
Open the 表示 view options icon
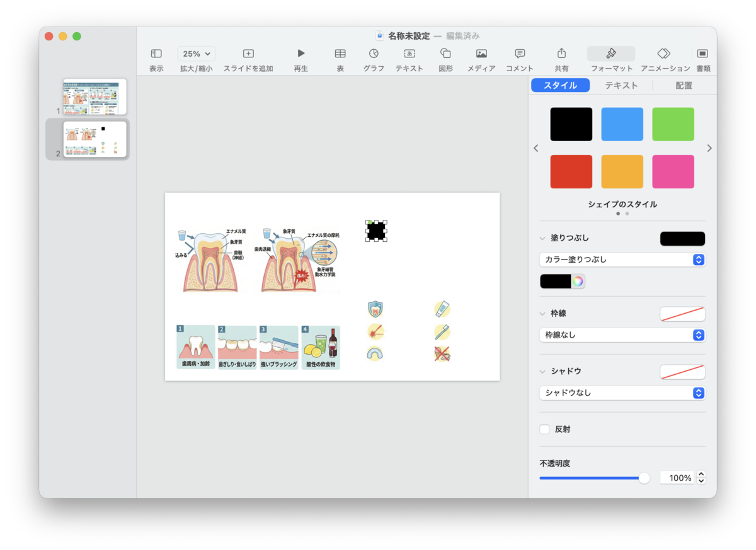156,54
